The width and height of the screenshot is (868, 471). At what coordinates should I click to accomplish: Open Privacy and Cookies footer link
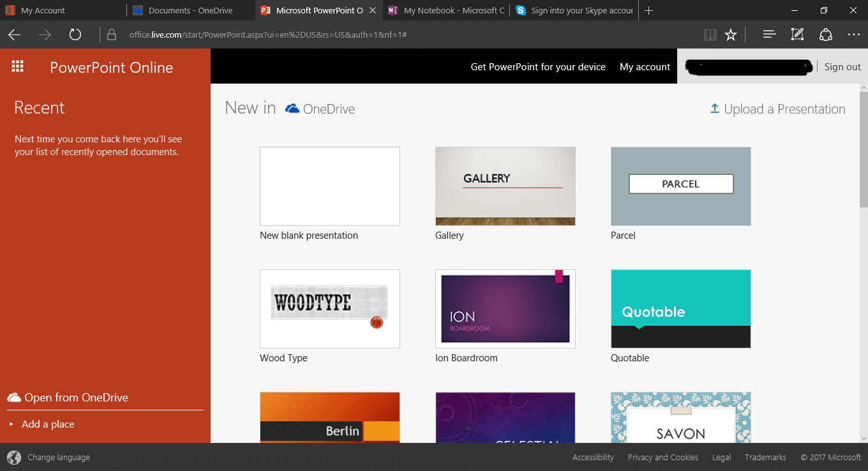[663, 457]
